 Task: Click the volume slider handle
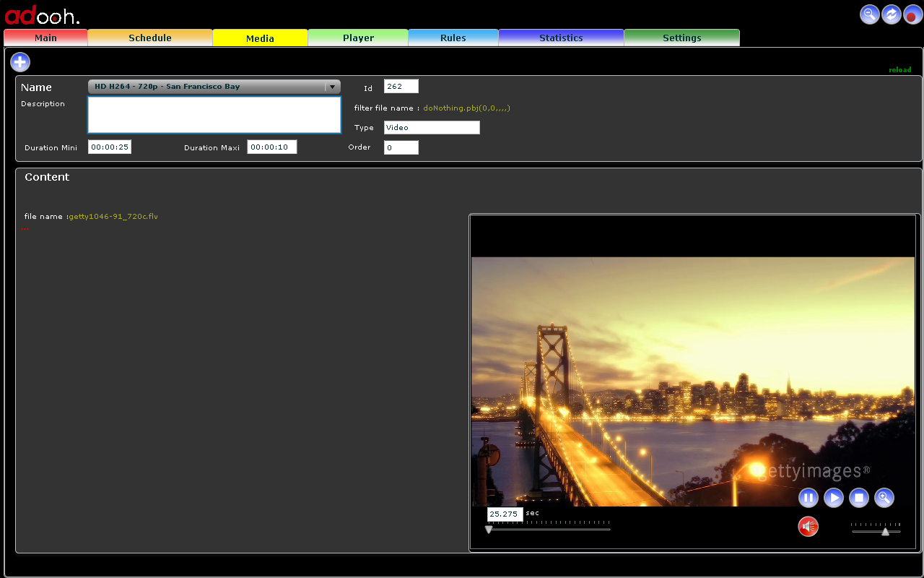click(x=885, y=531)
